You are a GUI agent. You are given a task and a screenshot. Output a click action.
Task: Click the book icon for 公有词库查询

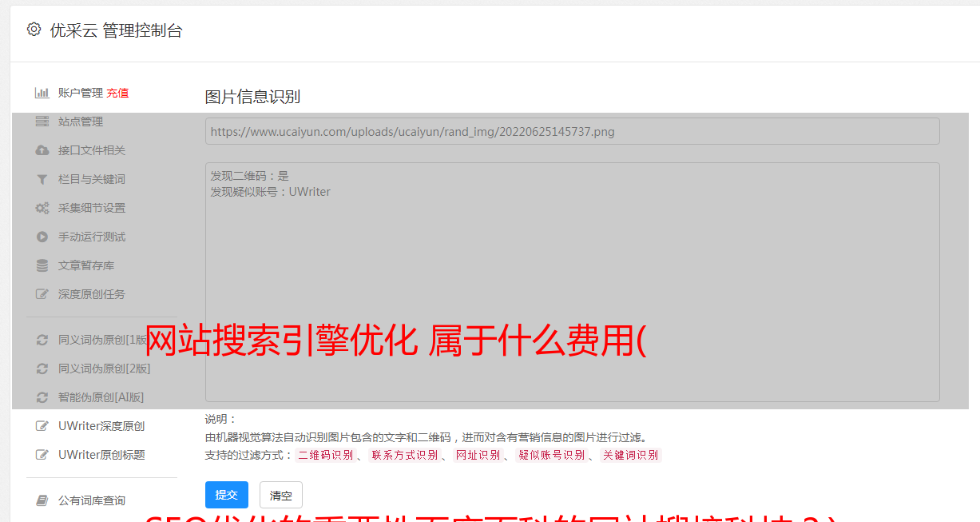pos(42,500)
